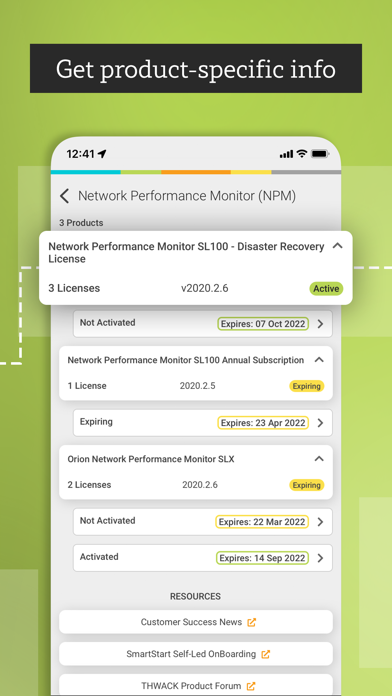Screen dimensions: 392x696
Task: Click the 'Expires: 23 Apr 2022' label
Action: (x=263, y=423)
